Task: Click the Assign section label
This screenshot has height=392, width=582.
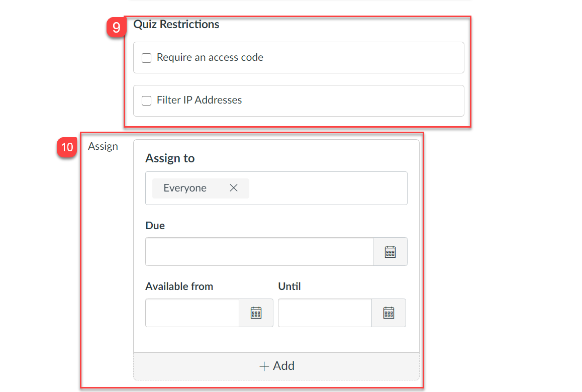Action: [103, 147]
